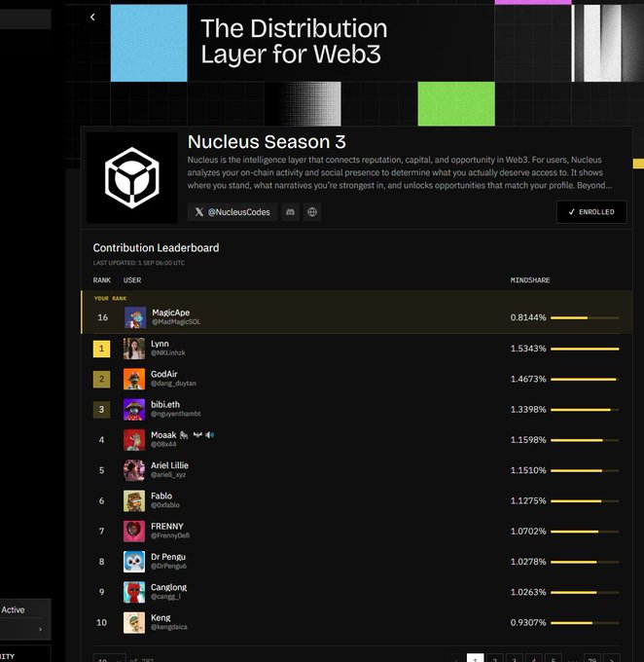This screenshot has height=662, width=644.
Task: Click the 1.3398% mindshare value
Action: (528, 410)
